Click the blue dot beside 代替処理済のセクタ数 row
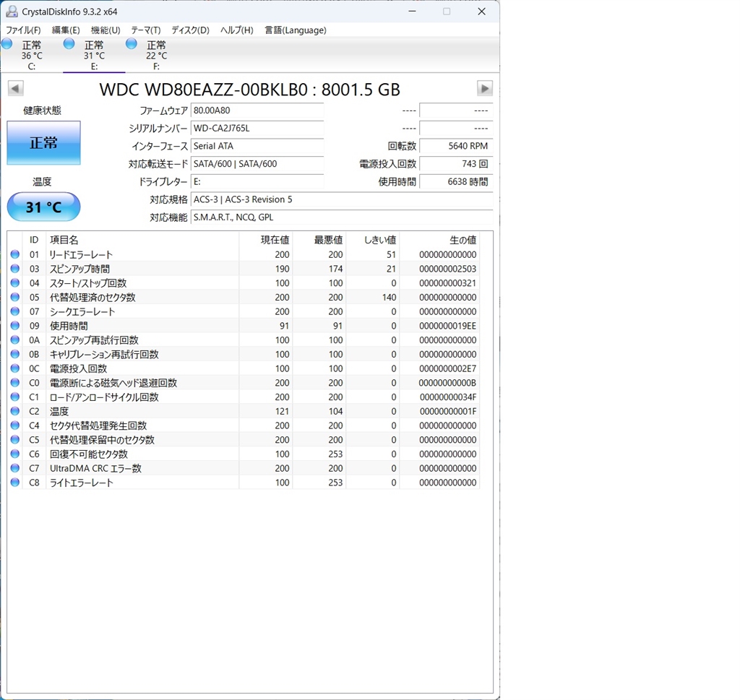This screenshot has width=740, height=700. (x=15, y=297)
